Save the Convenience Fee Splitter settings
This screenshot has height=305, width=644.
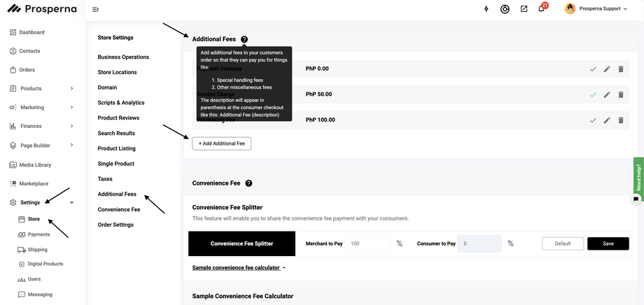608,243
